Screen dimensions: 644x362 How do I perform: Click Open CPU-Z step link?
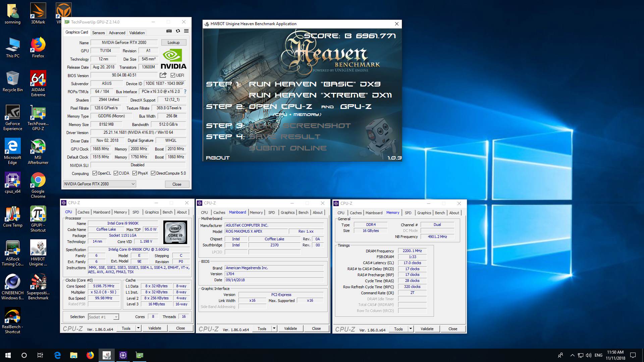click(280, 107)
